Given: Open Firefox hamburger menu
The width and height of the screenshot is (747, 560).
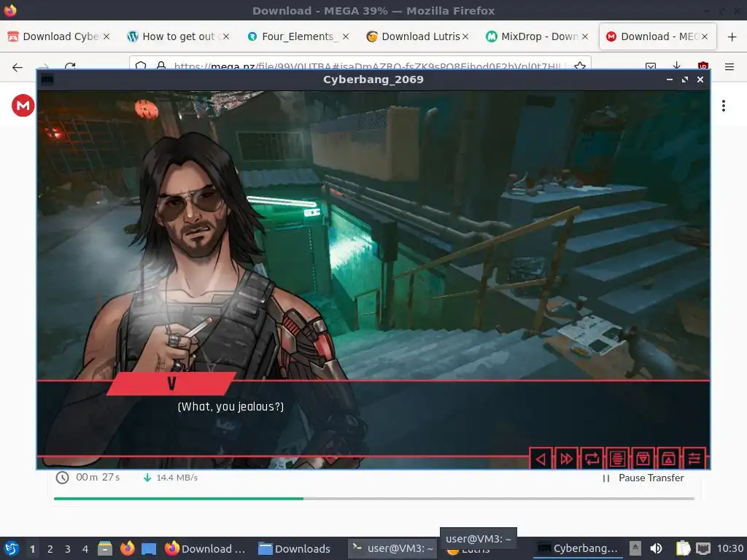Looking at the screenshot, I should coord(729,66).
